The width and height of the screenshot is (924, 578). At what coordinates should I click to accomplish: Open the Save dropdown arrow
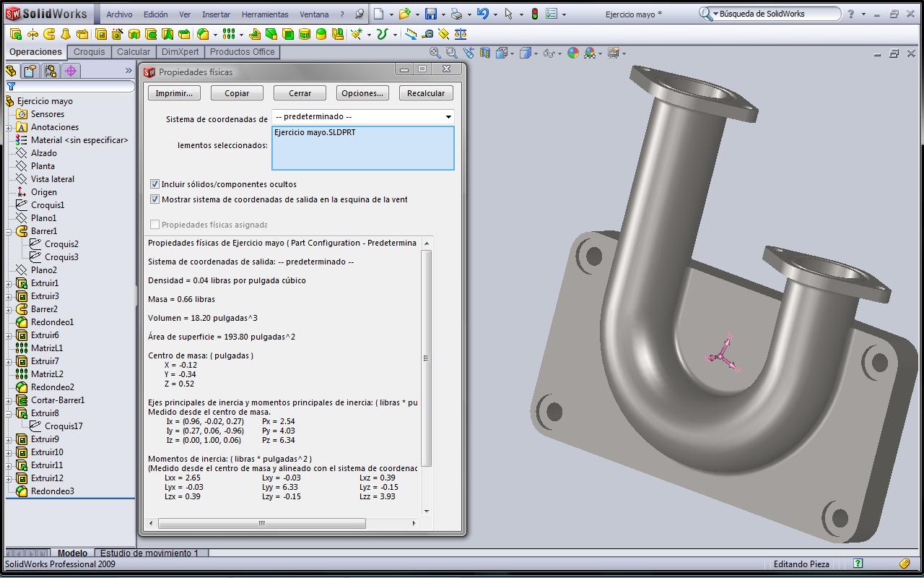pyautogui.click(x=443, y=14)
